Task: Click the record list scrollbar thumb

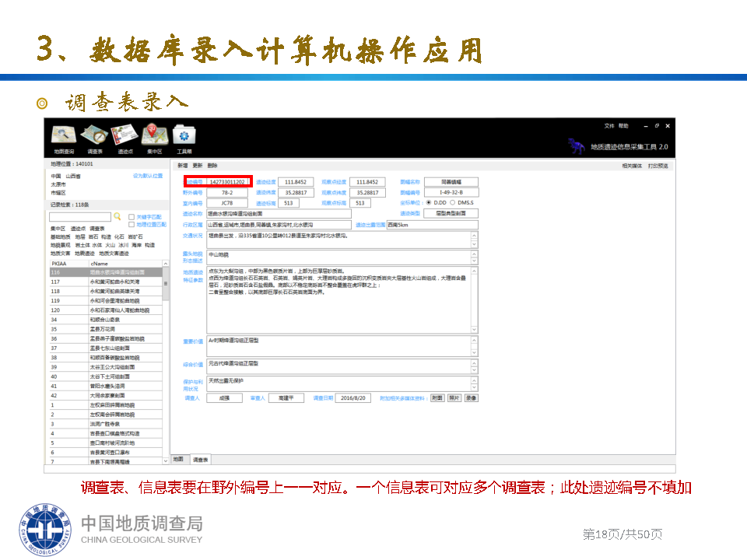Action: point(166,284)
